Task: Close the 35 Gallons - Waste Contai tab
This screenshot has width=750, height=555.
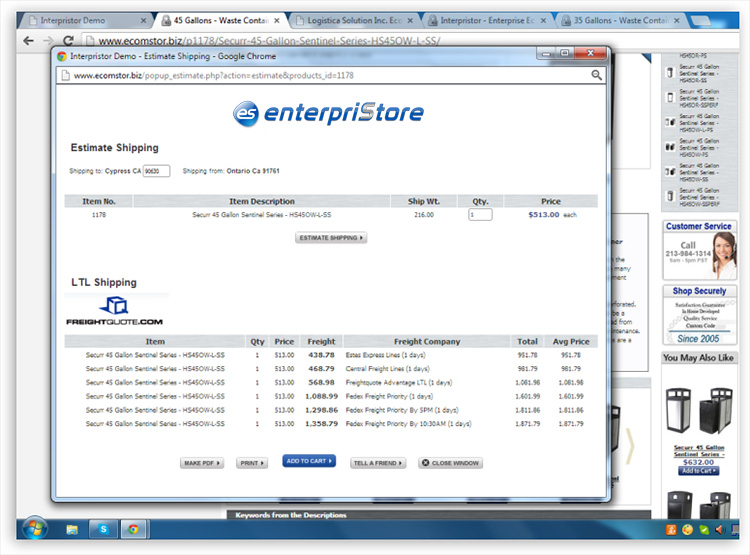Action: pos(676,21)
